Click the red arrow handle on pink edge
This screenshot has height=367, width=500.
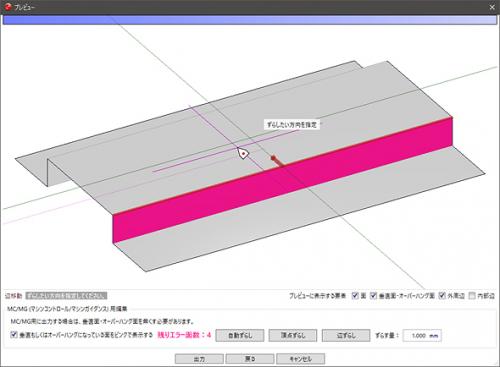tap(277, 161)
